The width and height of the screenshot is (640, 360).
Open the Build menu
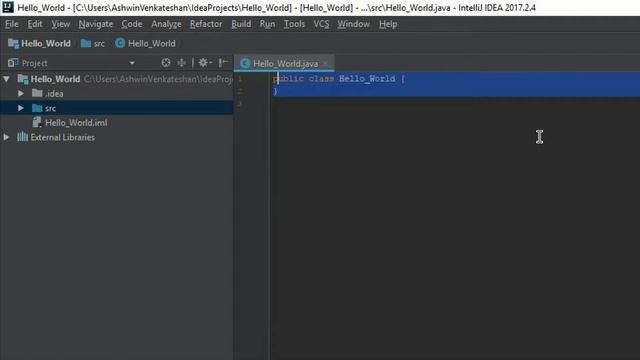pos(241,24)
